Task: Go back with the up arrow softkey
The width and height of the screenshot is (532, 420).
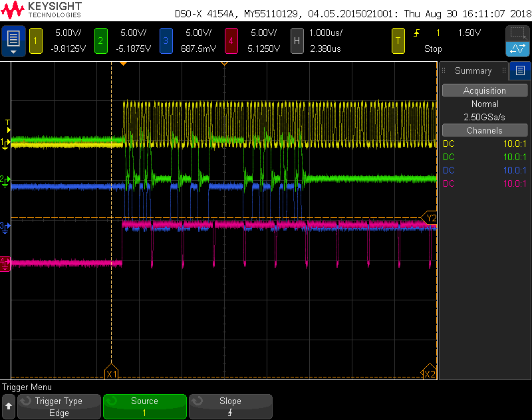Action: pos(9,406)
